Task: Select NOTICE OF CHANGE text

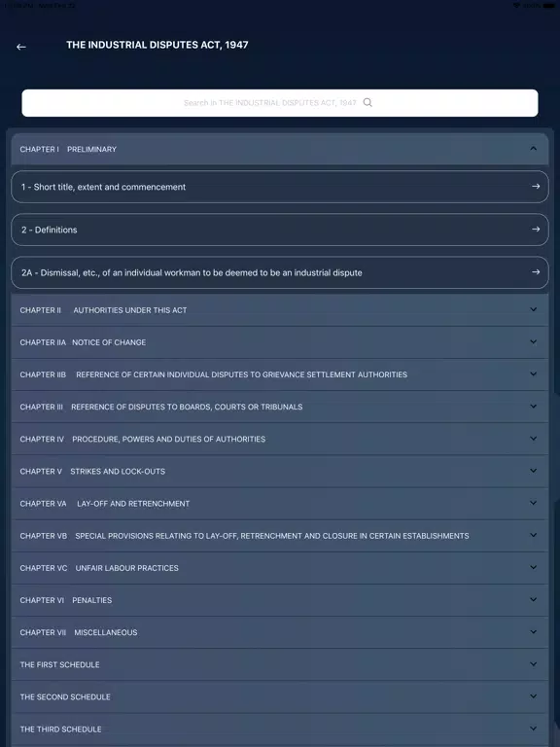Action: click(x=109, y=342)
